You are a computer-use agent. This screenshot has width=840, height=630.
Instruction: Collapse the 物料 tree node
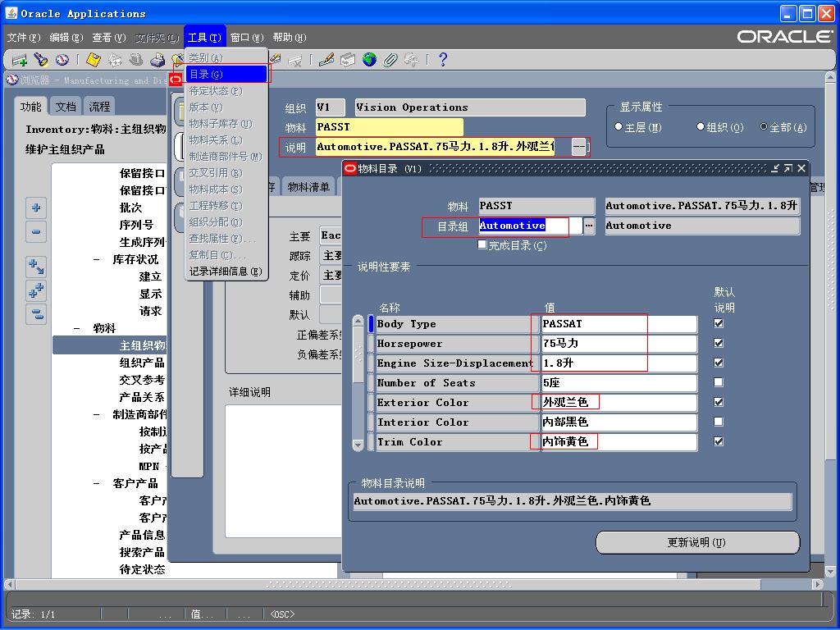(x=76, y=328)
